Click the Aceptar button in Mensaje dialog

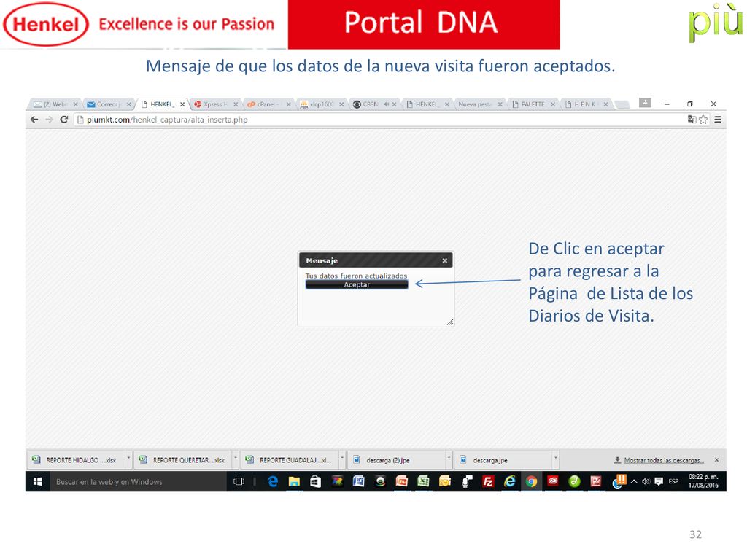coord(356,285)
